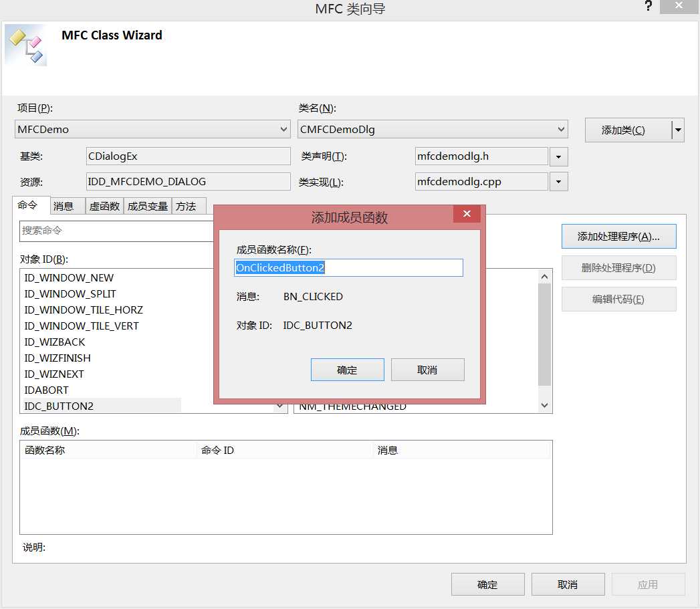Switch to the 虚函数 tab
The height and width of the screenshot is (609, 700).
pyautogui.click(x=104, y=207)
